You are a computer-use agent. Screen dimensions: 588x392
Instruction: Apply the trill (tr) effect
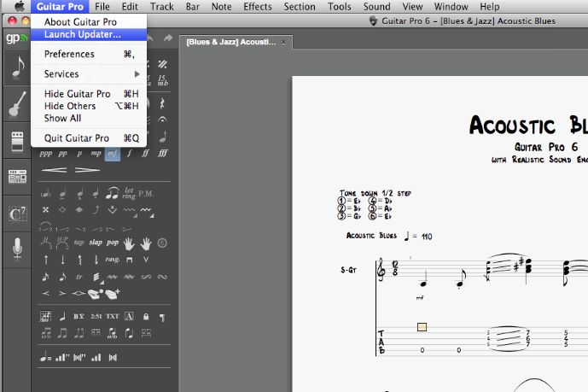pos(79,278)
